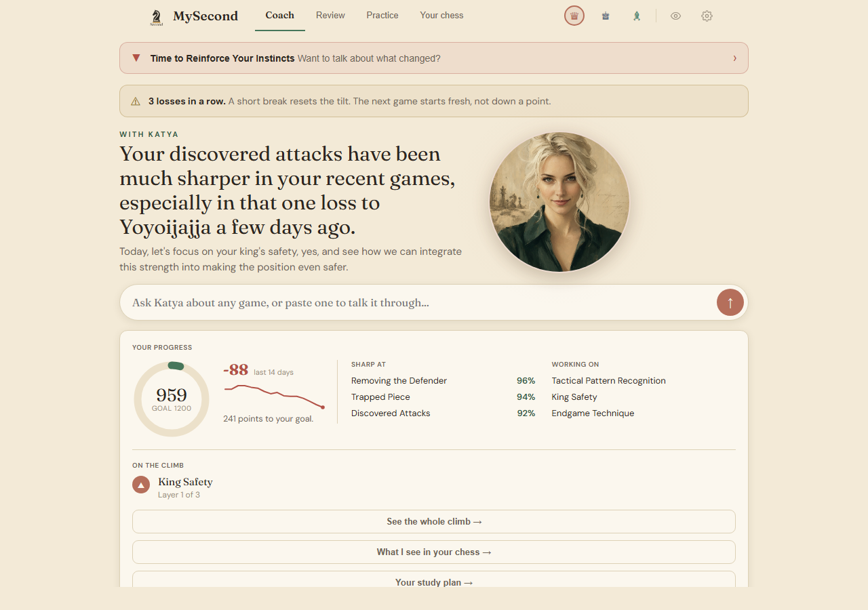Click the King Safety climb triangle icon
Viewport: 868px width, 610px height.
click(141, 485)
